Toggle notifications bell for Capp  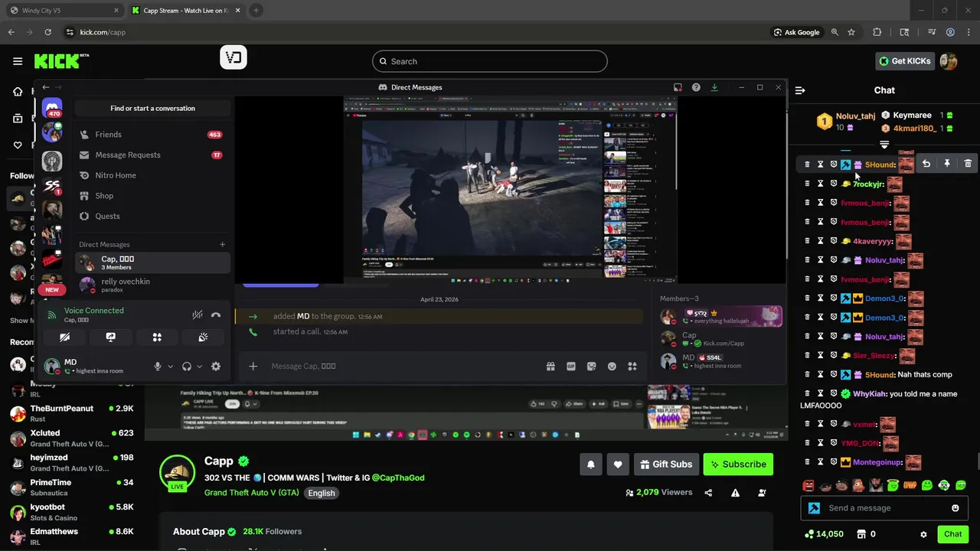(x=590, y=465)
